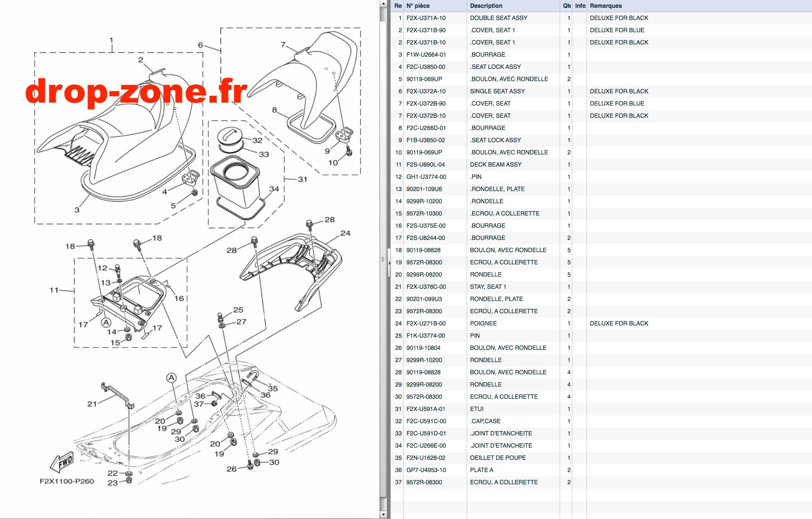Click callout number 21 on the seat stay
This screenshot has height=519, width=812.
tap(92, 404)
